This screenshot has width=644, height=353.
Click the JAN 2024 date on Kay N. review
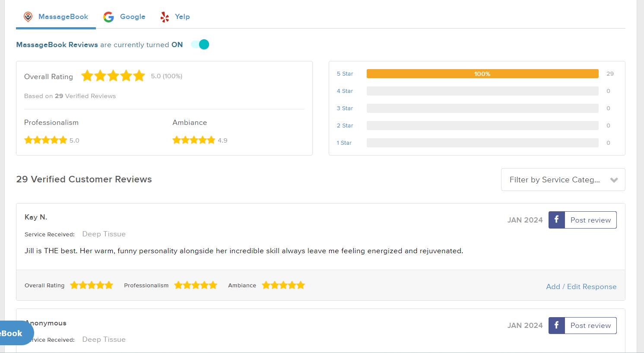[525, 220]
